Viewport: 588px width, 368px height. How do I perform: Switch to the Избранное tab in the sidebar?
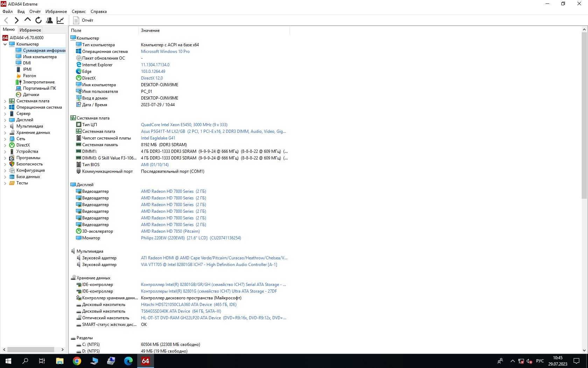pos(30,30)
